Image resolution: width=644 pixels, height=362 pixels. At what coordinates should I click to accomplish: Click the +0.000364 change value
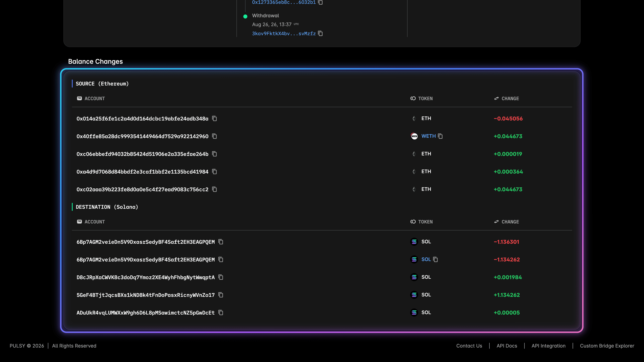508,172
